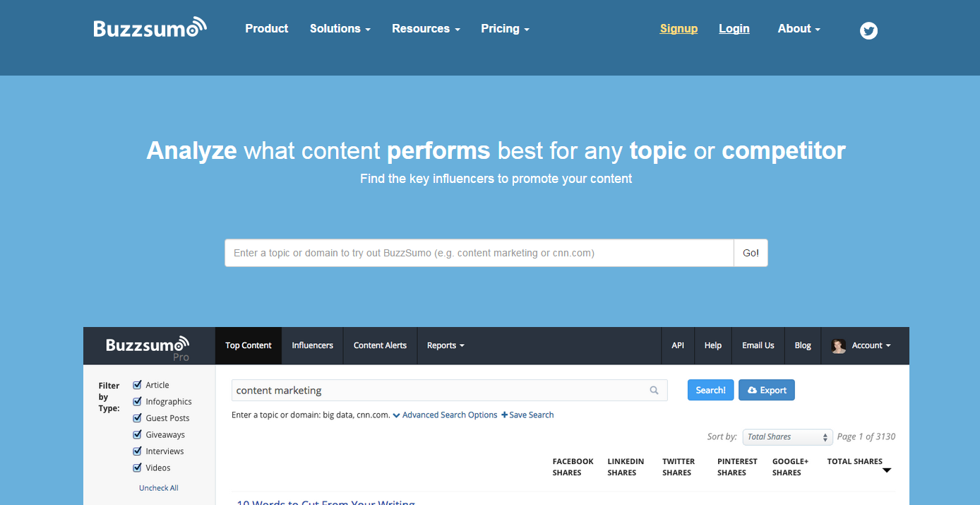
Task: Open the Blog menu item
Action: (803, 345)
